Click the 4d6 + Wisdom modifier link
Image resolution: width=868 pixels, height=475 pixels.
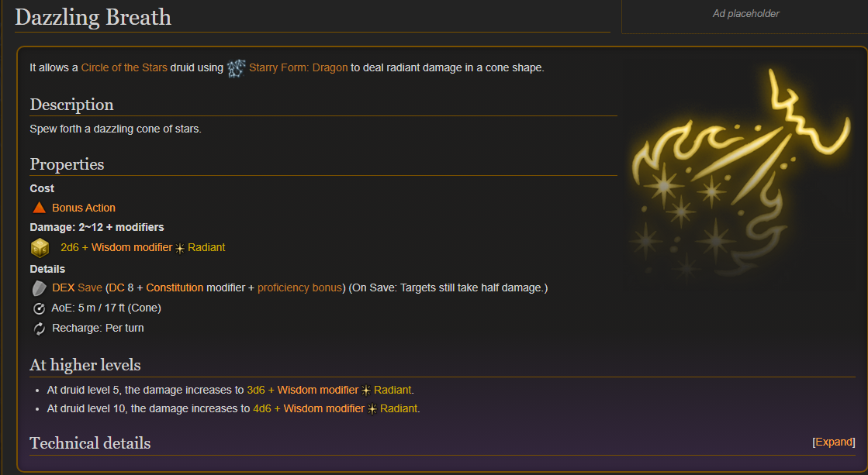[309, 408]
